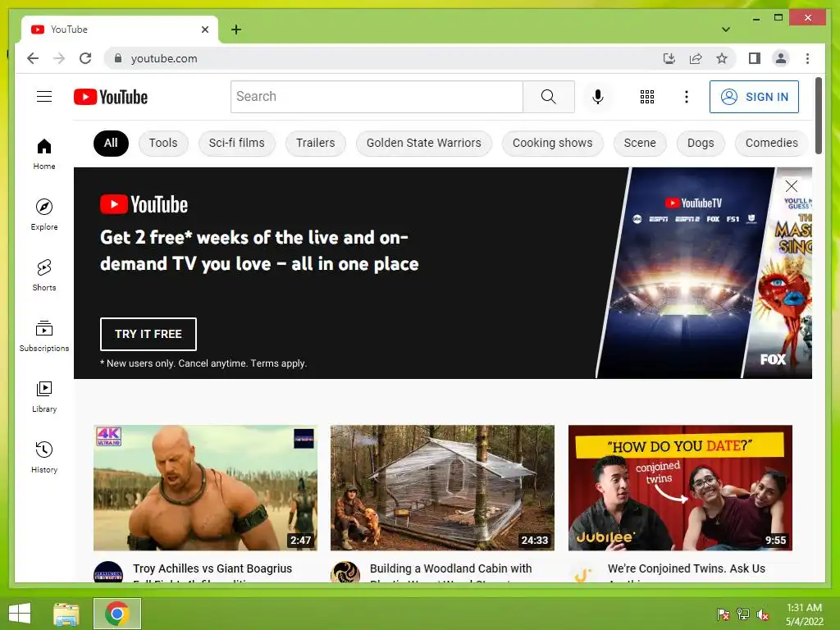Click the TRY IT FREE button
Image resolution: width=840 pixels, height=630 pixels.
click(148, 335)
